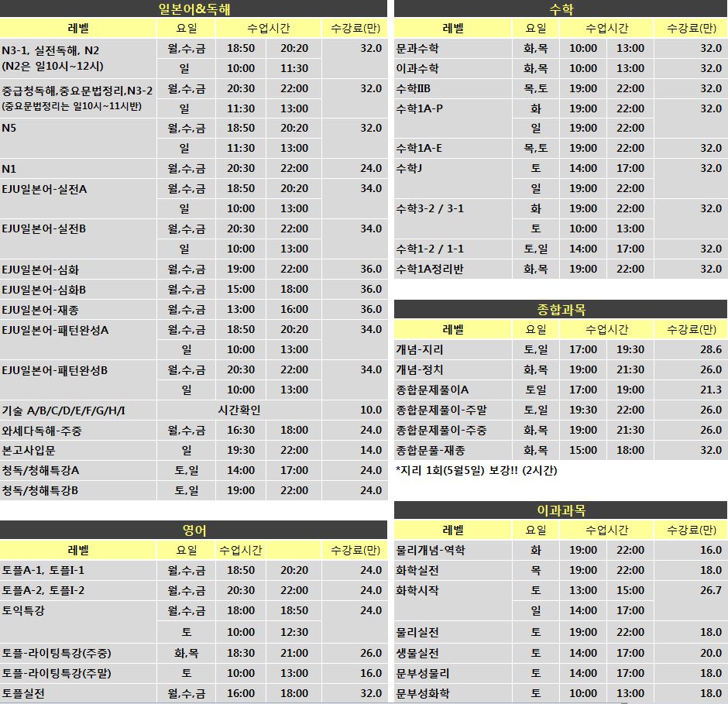Click the 생물실전 cell
The height and width of the screenshot is (704, 728).
[x=453, y=653]
